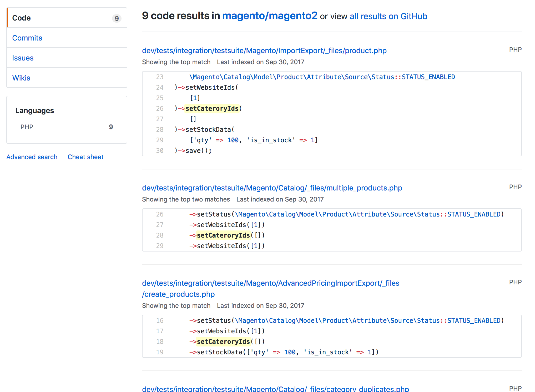Image resolution: width=535 pixels, height=392 pixels.
Task: Click the code results count badge 9
Action: point(117,18)
